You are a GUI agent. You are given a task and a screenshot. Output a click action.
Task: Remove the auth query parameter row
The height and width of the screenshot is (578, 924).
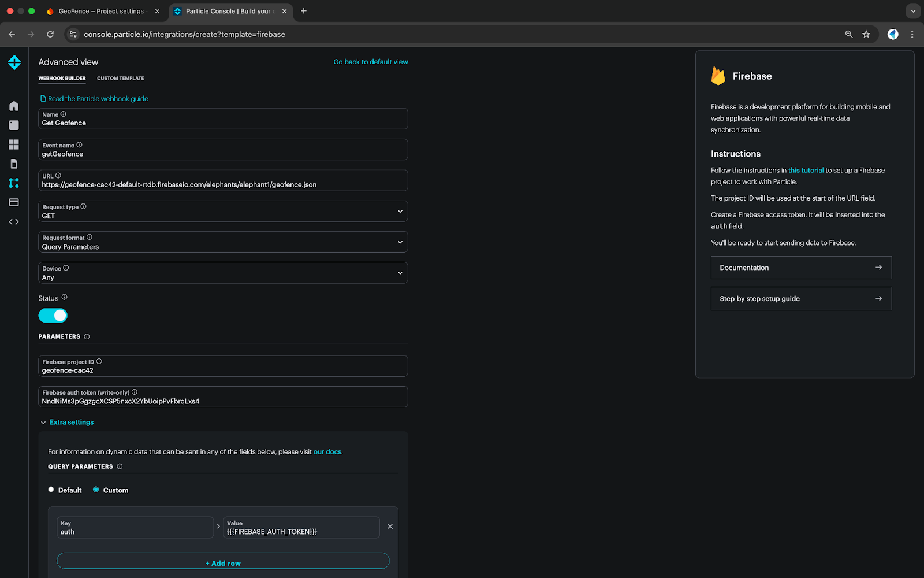(x=390, y=527)
